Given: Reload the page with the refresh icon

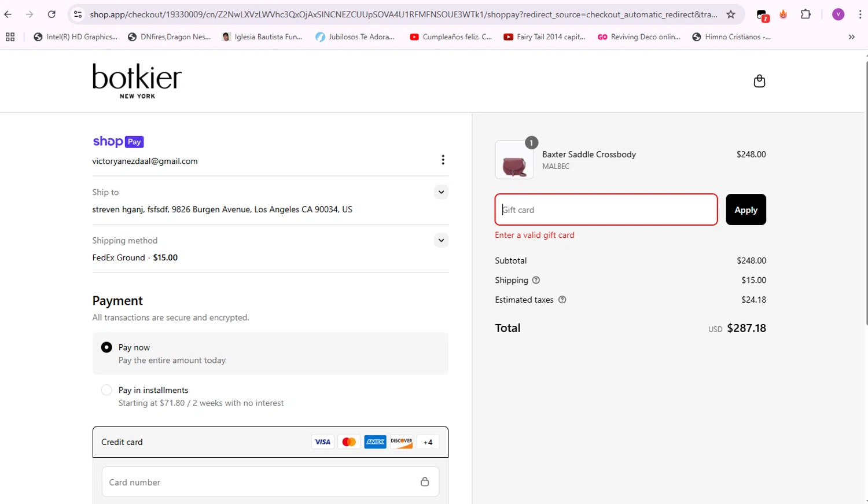Looking at the screenshot, I should click(52, 14).
